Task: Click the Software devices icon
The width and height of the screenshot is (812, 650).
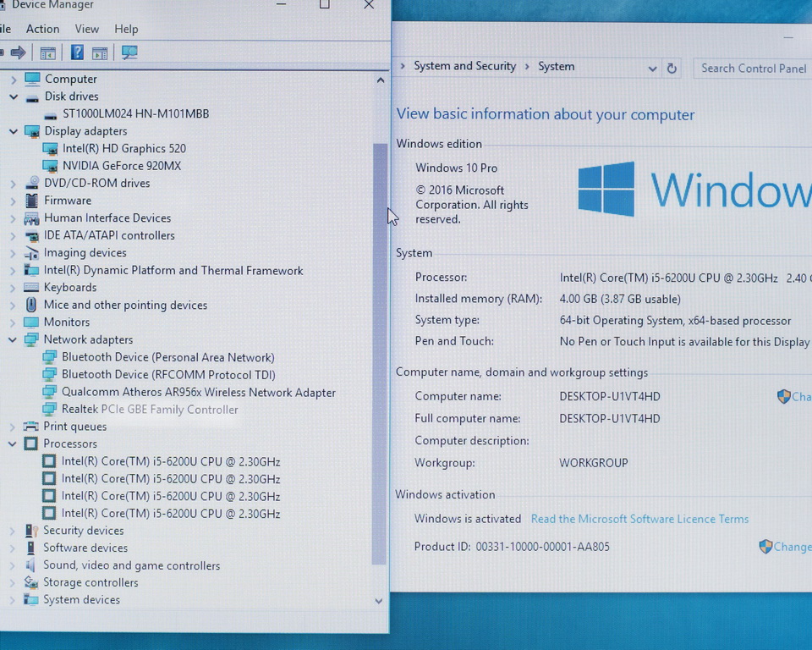Action: (x=30, y=548)
